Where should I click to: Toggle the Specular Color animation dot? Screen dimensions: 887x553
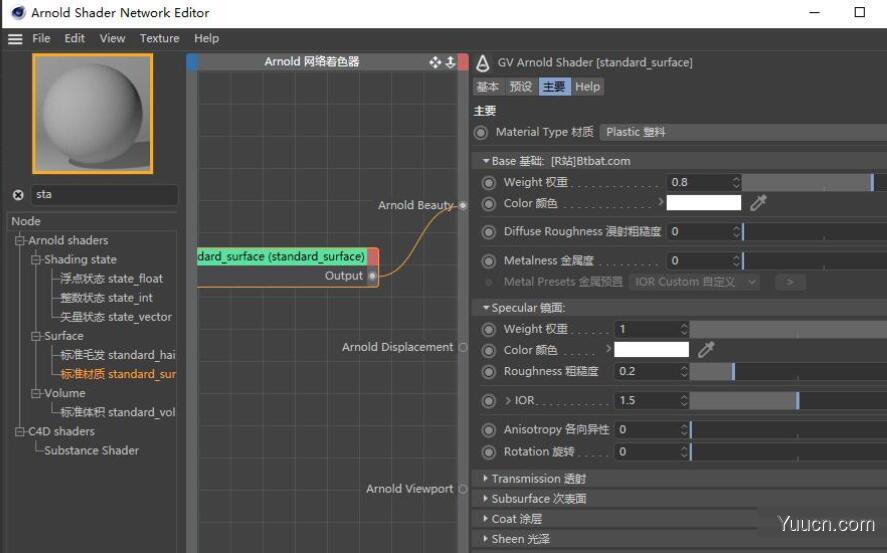point(489,351)
